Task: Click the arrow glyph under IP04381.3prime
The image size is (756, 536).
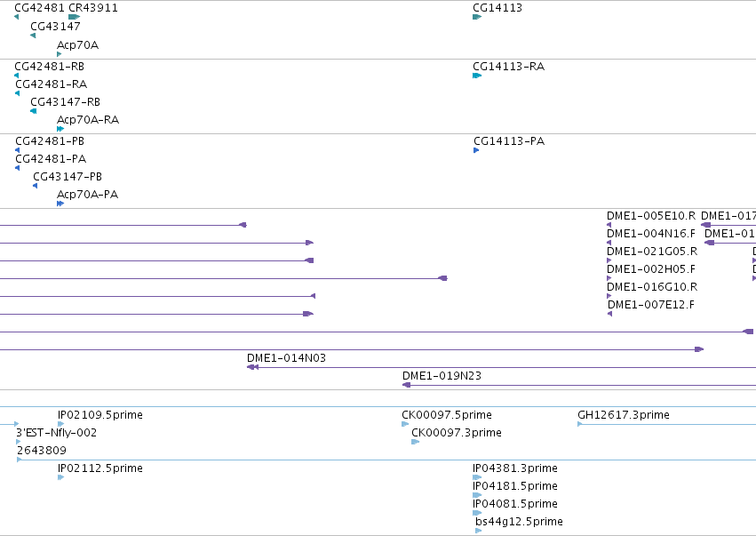Action: click(x=477, y=477)
